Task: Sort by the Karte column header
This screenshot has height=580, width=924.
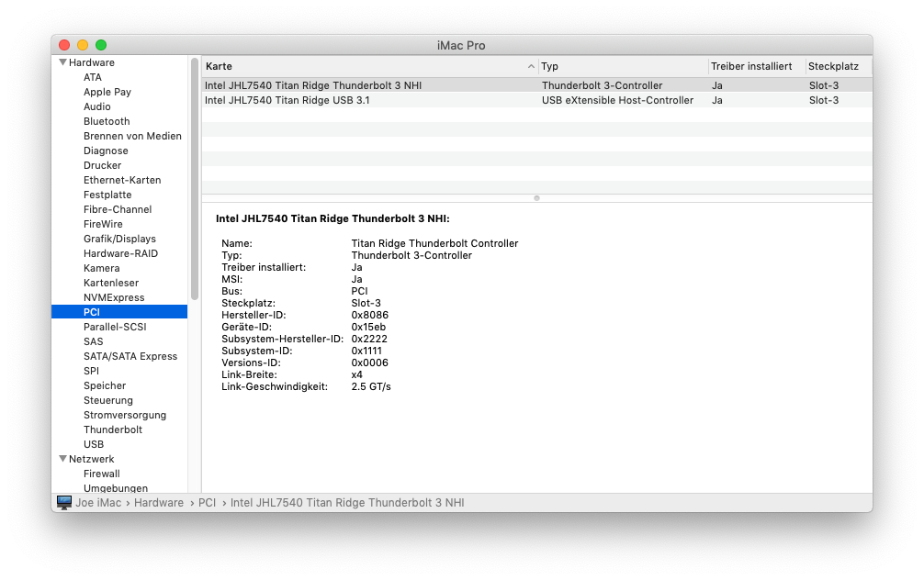Action: [370, 67]
